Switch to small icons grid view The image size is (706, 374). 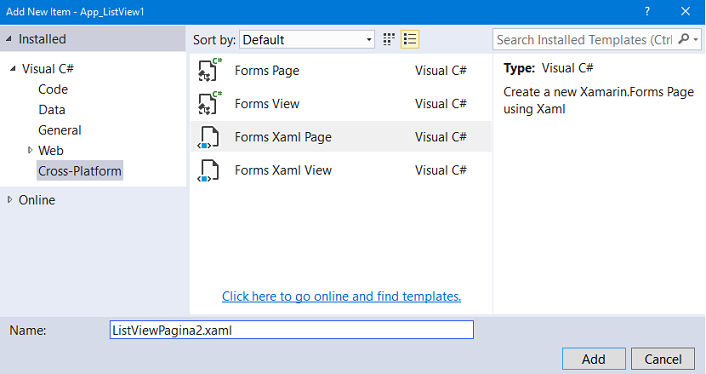click(x=389, y=40)
